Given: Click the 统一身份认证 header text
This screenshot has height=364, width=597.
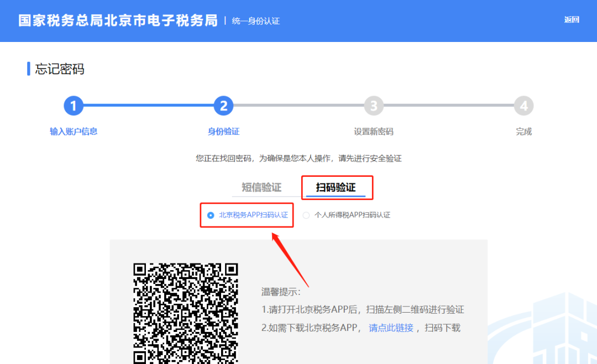Looking at the screenshot, I should tap(256, 22).
